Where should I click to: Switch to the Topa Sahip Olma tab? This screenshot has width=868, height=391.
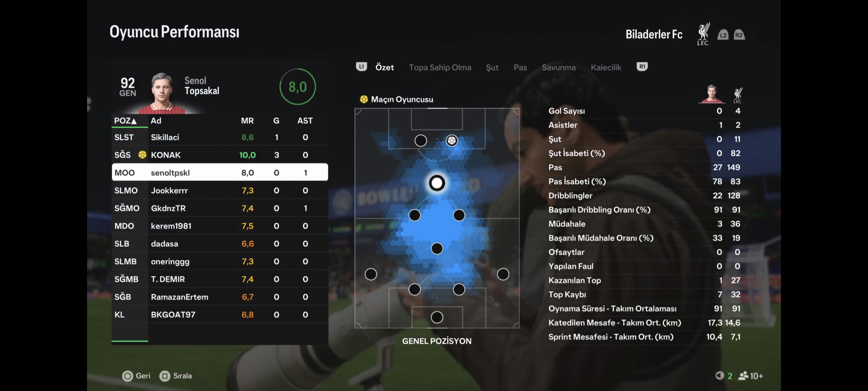pyautogui.click(x=440, y=68)
